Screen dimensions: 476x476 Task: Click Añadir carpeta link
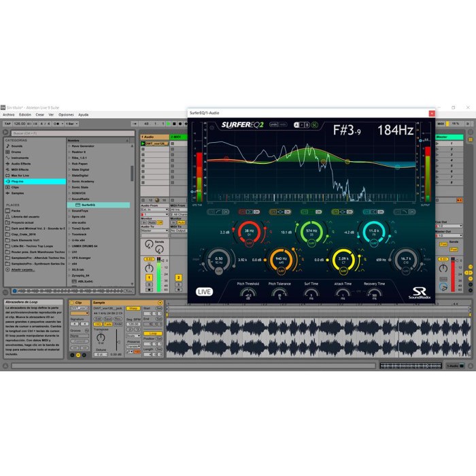coord(22,269)
